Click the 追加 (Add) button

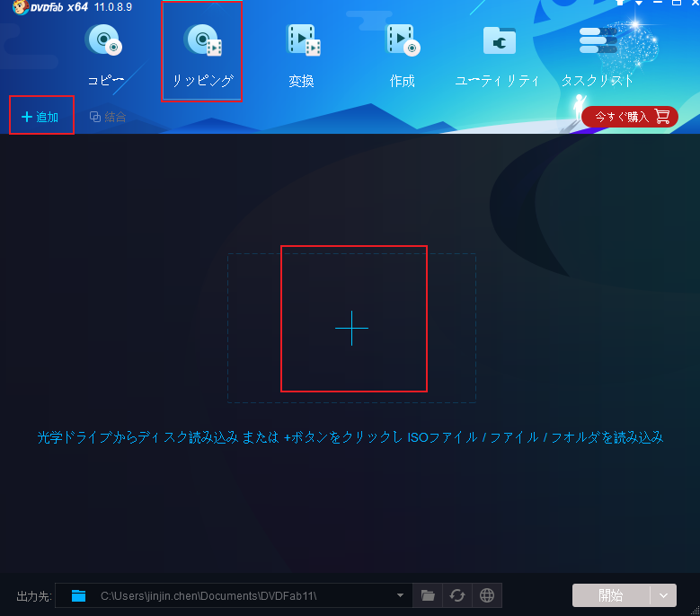(41, 117)
